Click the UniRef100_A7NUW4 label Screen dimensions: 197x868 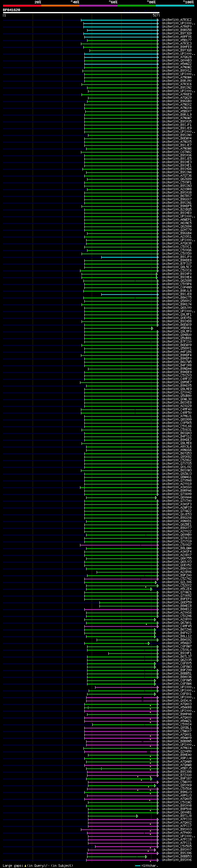(177, 78)
